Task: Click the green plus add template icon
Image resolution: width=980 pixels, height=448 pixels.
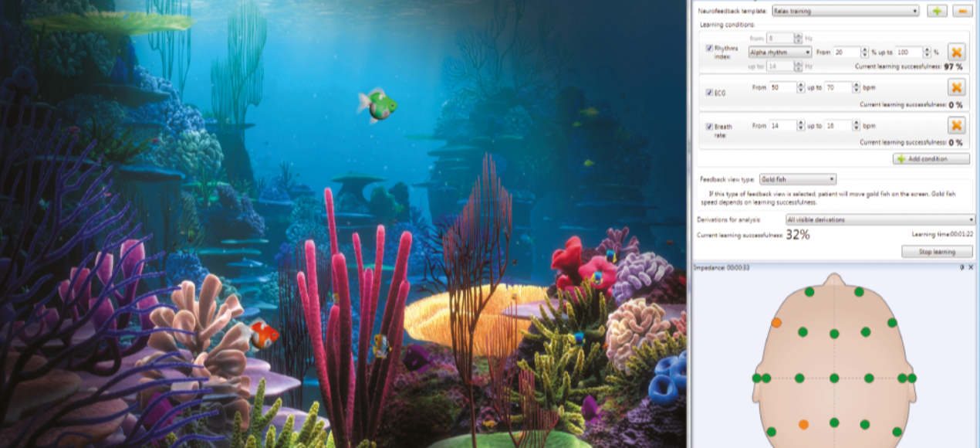Action: click(937, 11)
